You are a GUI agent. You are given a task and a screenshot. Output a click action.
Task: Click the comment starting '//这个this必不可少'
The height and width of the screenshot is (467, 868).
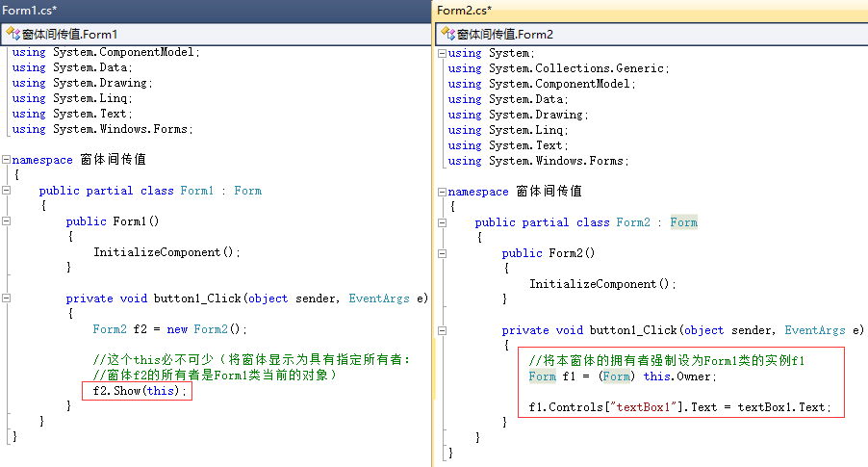pyautogui.click(x=251, y=359)
